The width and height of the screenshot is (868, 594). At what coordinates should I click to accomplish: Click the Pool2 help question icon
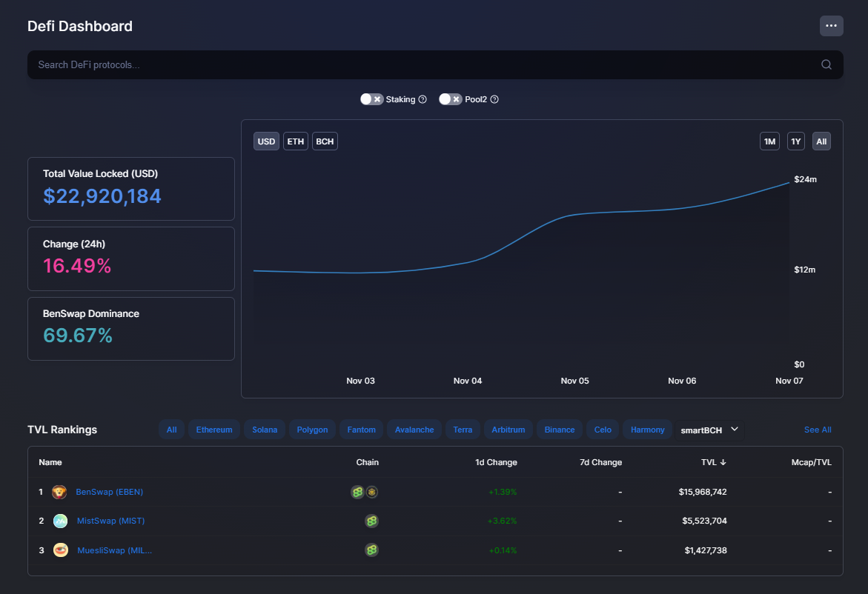pos(494,99)
